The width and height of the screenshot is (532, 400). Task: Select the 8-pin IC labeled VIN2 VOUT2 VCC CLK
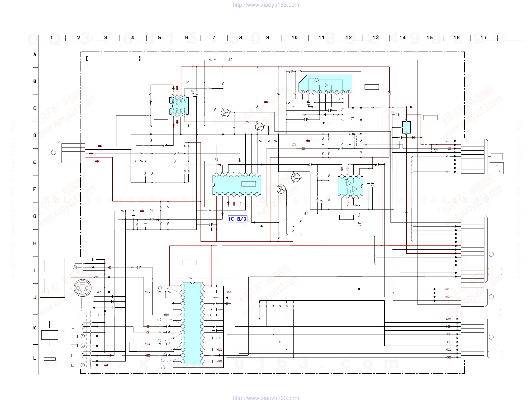(179, 106)
